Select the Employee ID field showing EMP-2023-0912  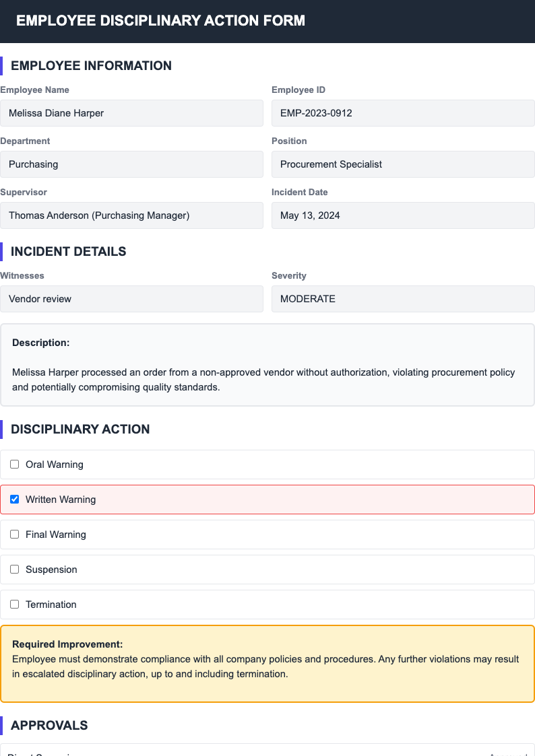click(402, 113)
